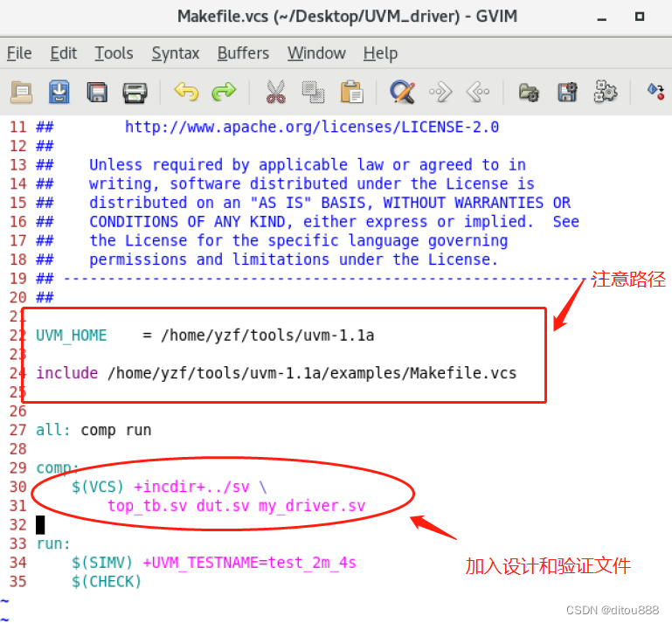The image size is (672, 623).
Task: Click the cursor block on line 32
Action: click(x=40, y=525)
